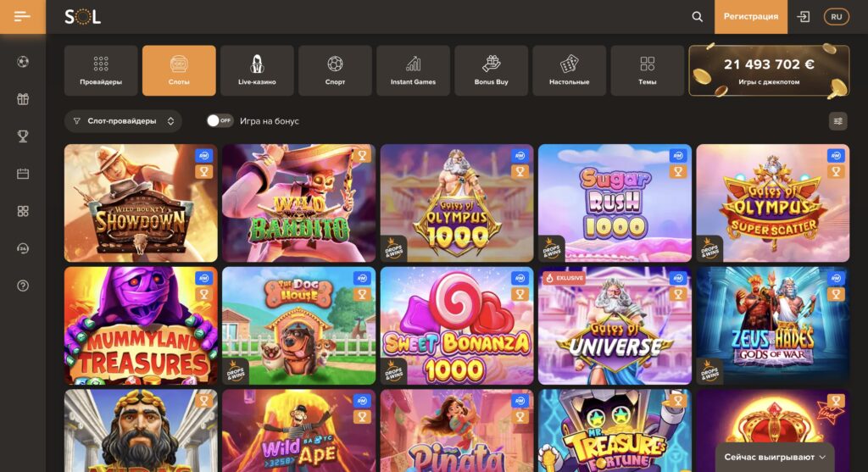Open sidebar soccer ball sport icon
This screenshot has width=868, height=472.
[23, 62]
